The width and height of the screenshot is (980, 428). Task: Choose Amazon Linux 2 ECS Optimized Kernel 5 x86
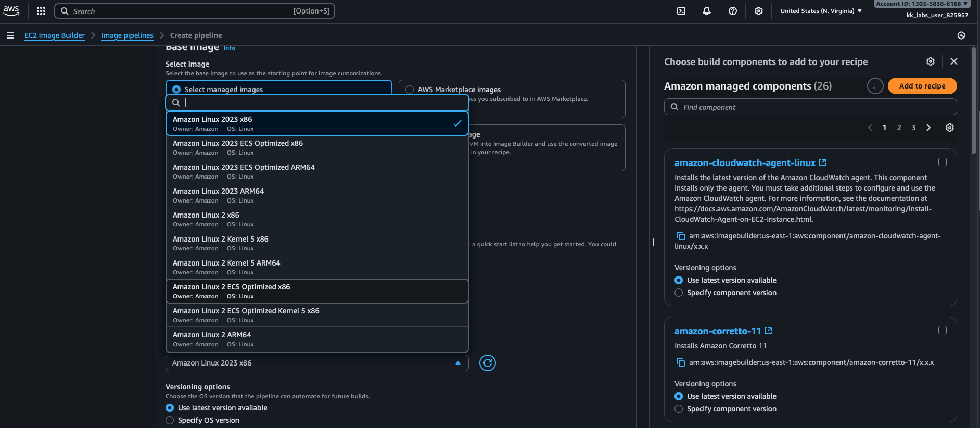coord(317,315)
